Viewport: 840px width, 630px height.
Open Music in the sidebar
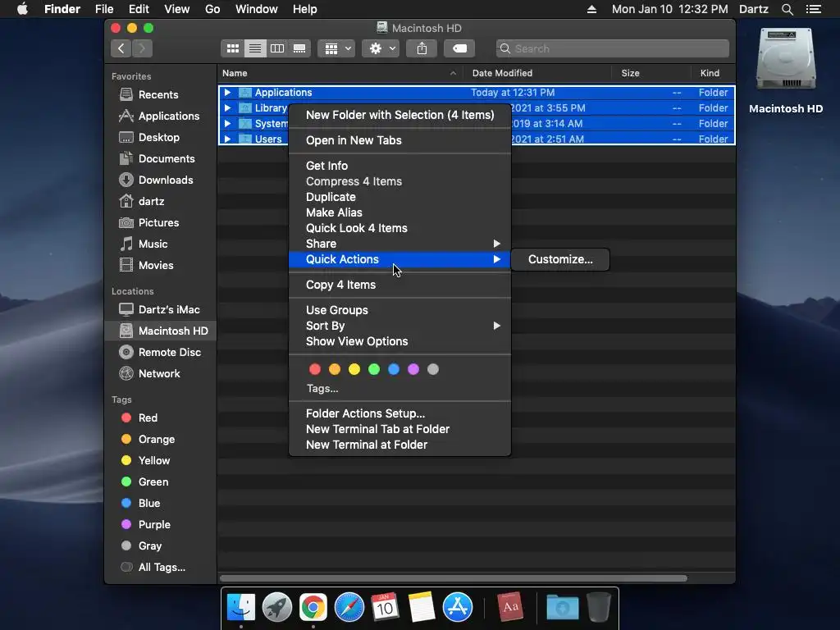[153, 244]
